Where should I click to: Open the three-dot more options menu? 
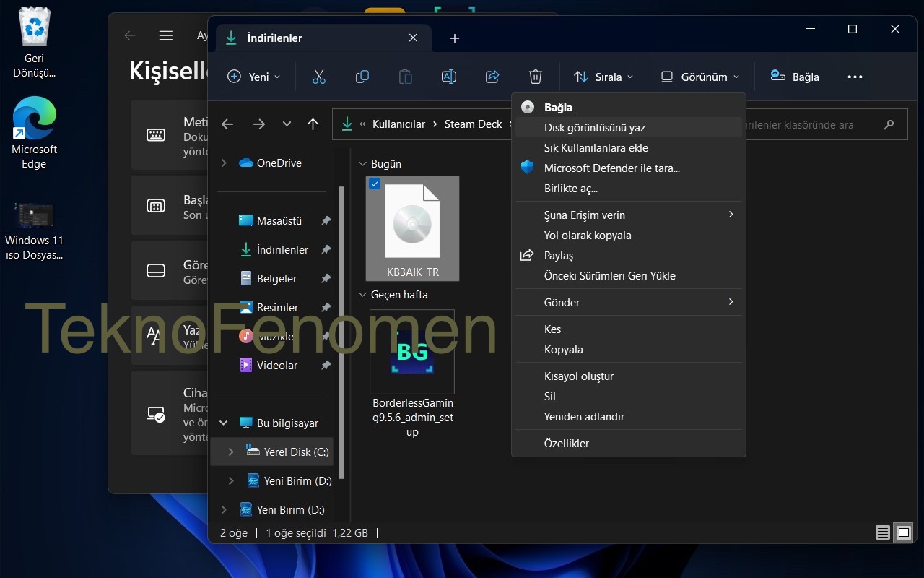[855, 77]
